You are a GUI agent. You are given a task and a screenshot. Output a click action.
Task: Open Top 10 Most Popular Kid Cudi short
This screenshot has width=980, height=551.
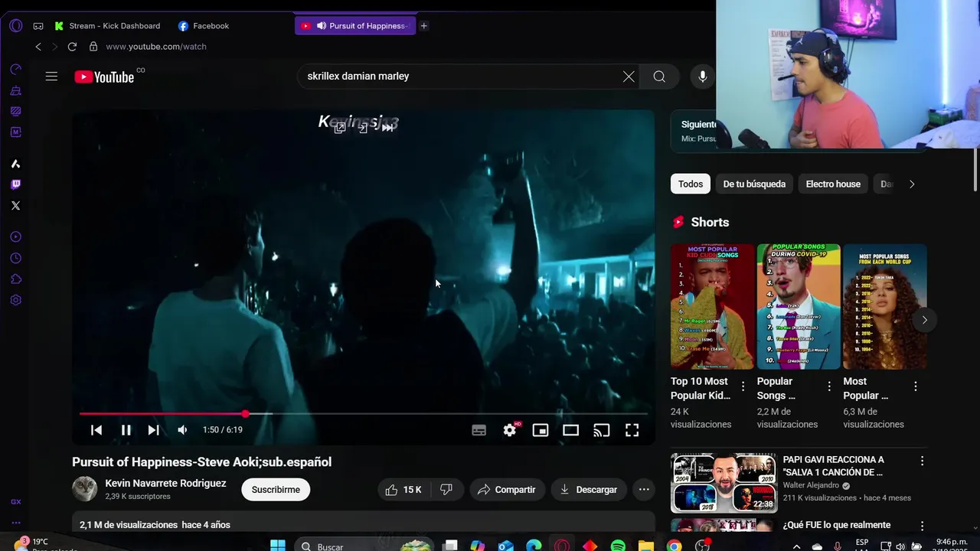tap(712, 307)
